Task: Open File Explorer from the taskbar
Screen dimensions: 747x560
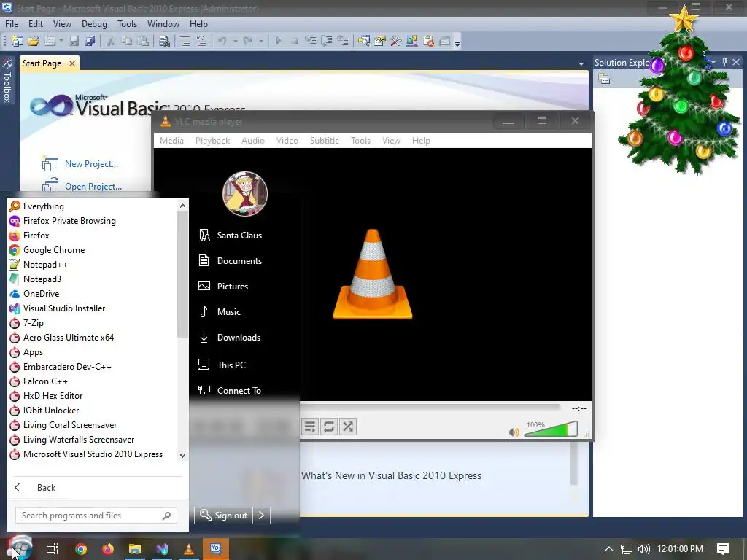Action: point(135,549)
